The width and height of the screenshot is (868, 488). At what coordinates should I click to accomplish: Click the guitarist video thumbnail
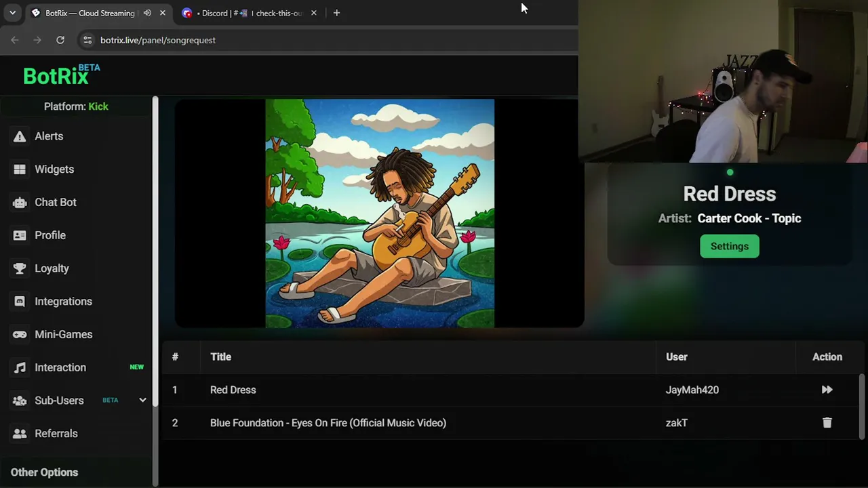click(x=380, y=213)
